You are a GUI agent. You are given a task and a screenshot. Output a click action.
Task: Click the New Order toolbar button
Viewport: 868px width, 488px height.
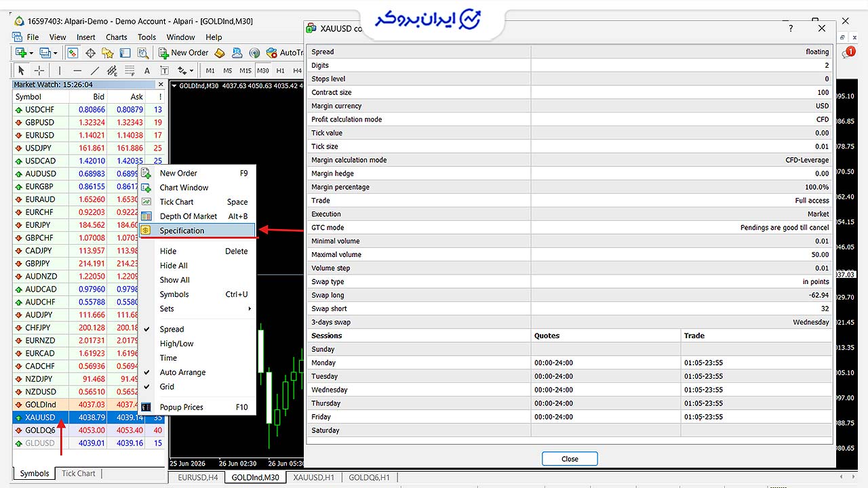[x=184, y=53]
